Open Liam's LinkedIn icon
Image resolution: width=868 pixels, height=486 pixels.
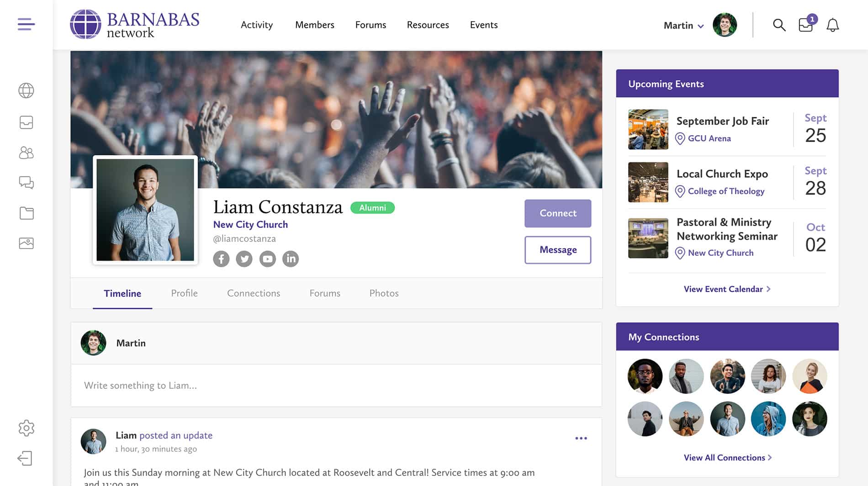291,259
